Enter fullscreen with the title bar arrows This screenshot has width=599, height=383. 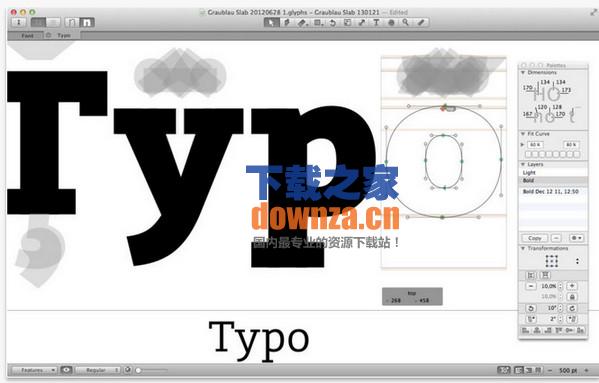click(593, 12)
